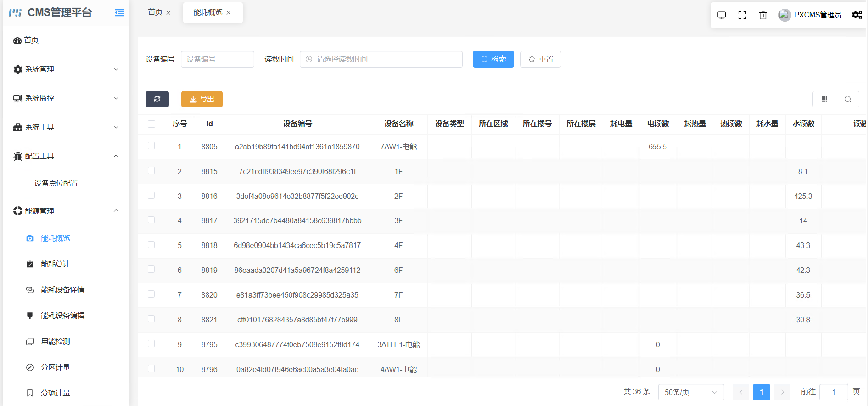This screenshot has height=406, width=868.
Task: Check the row with id 8805
Action: click(x=151, y=146)
